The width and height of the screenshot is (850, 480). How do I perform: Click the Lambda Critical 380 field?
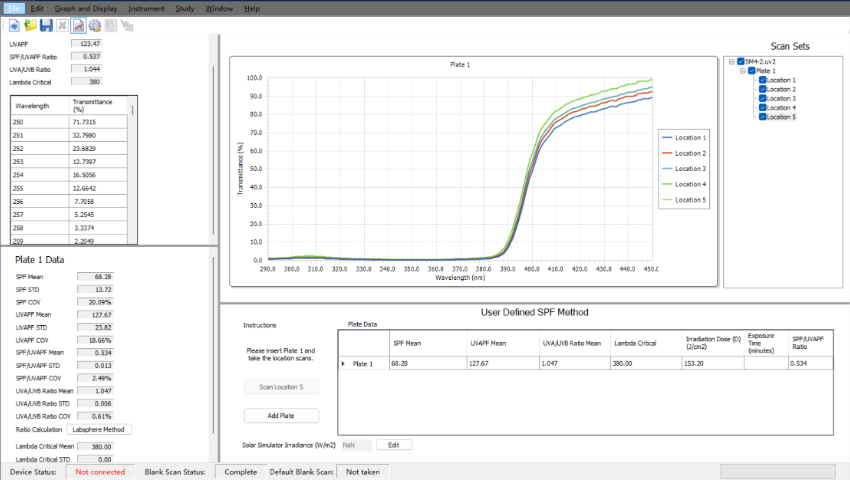[86, 82]
